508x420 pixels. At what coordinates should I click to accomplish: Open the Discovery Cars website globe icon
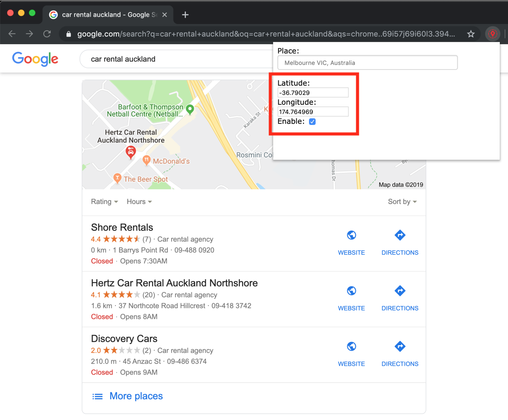[x=351, y=346]
